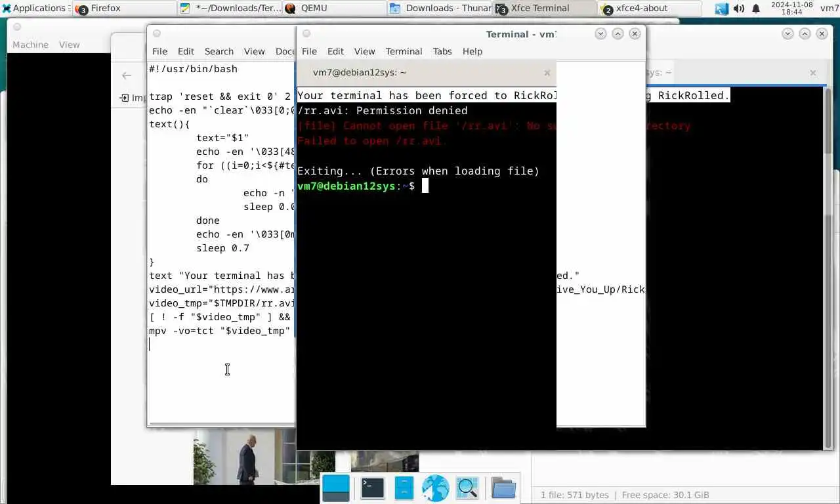Click the network status tray icon

(x=721, y=9)
